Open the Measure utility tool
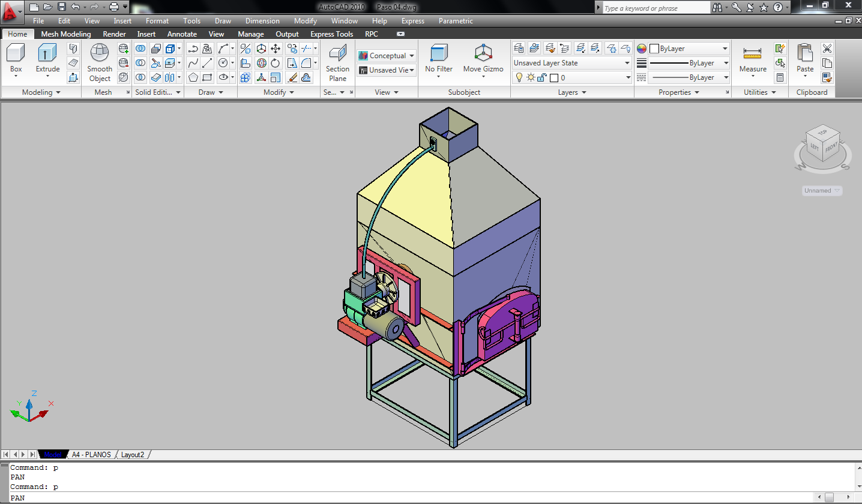This screenshot has width=862, height=504. point(752,53)
